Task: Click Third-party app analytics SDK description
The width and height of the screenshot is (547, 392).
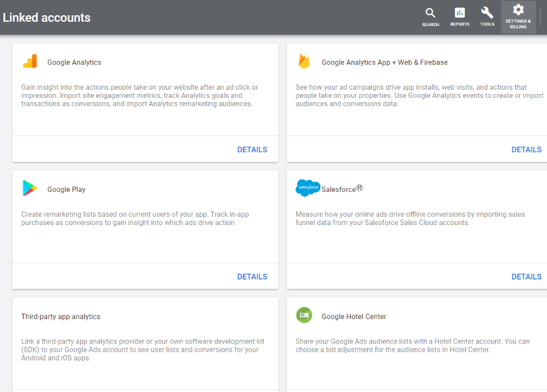Action: coord(143,350)
